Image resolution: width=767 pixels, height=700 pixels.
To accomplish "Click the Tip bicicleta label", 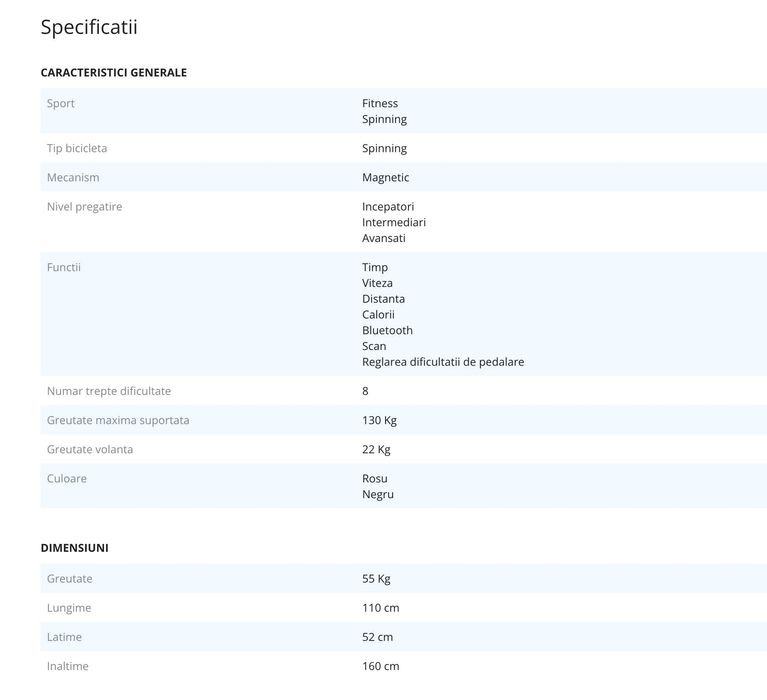I will (x=77, y=149).
